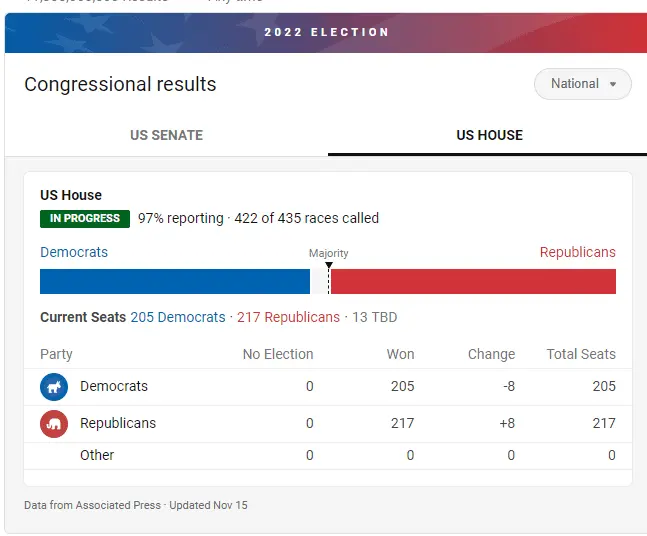Click the 217 Republicans current seats link
Image resolution: width=647 pixels, height=536 pixels.
[x=288, y=317]
